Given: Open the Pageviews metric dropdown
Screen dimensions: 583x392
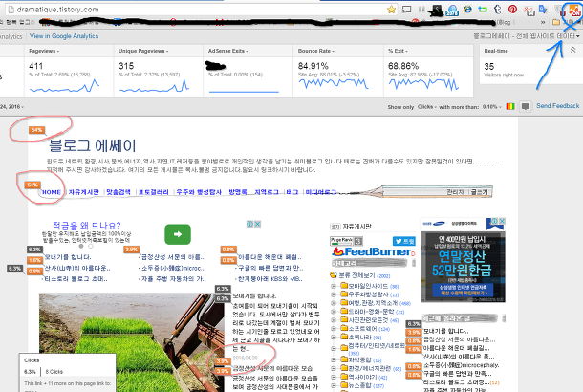Looking at the screenshot, I should [44, 51].
